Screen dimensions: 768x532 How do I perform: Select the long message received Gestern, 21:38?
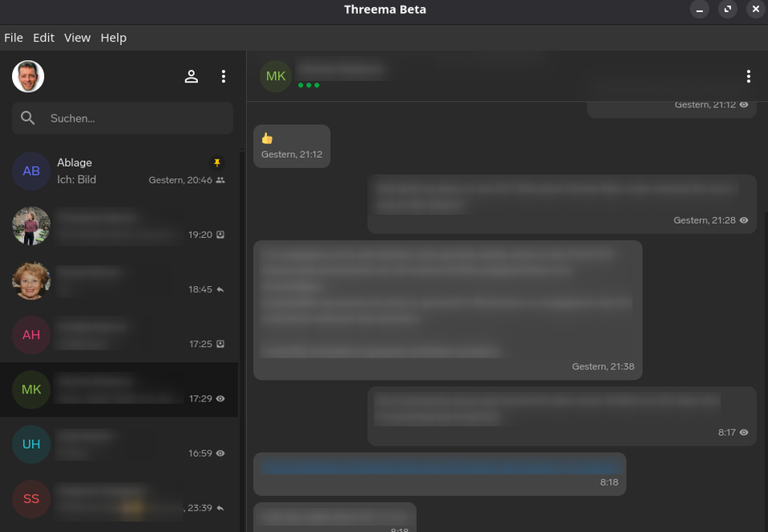click(447, 310)
